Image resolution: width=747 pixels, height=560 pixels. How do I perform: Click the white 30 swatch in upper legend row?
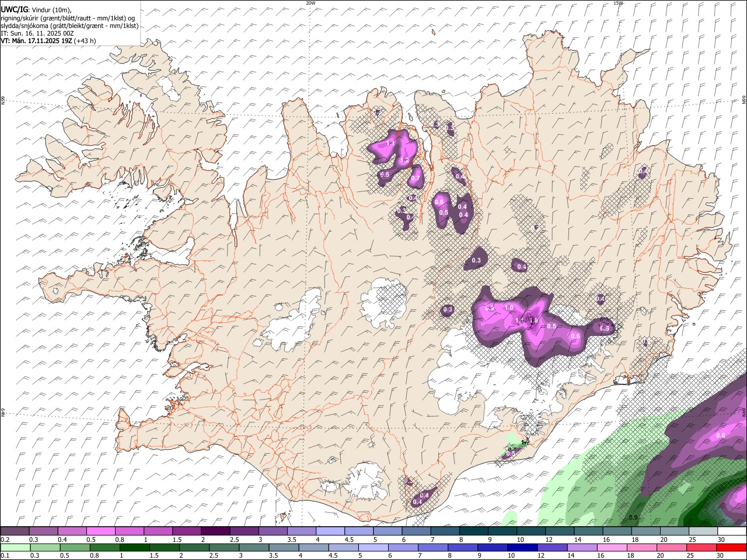click(732, 531)
